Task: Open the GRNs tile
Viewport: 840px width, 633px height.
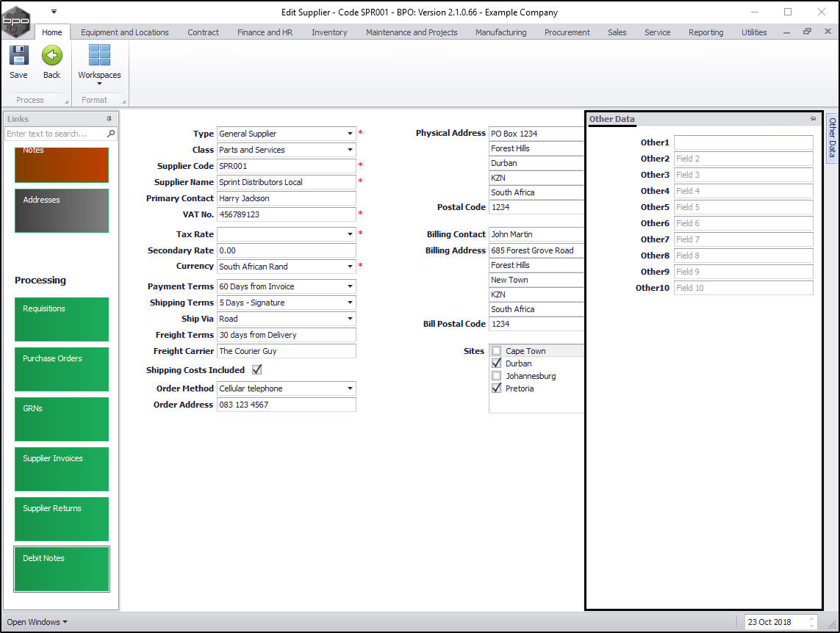Action: pyautogui.click(x=62, y=419)
